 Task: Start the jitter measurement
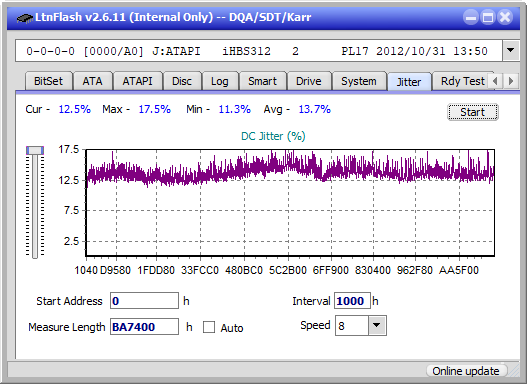click(473, 112)
